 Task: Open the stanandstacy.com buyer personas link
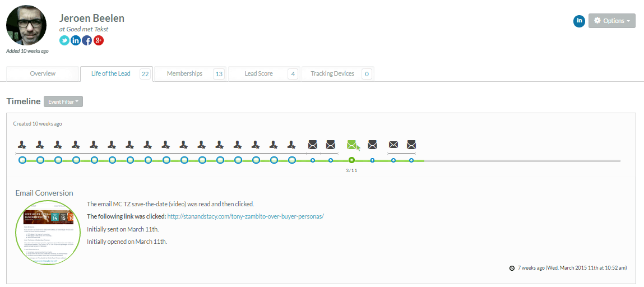coord(245,216)
